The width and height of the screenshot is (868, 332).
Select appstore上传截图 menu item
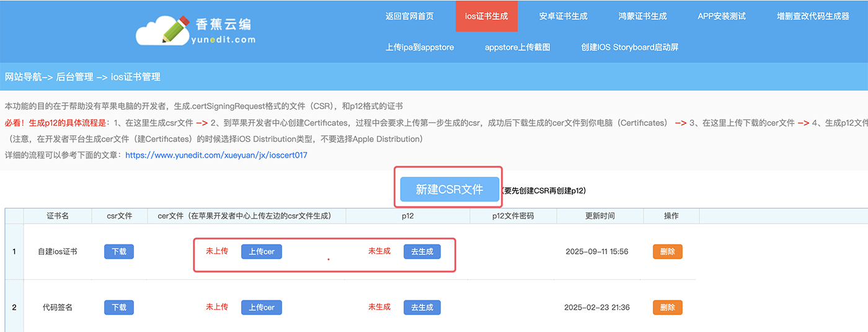coord(517,47)
